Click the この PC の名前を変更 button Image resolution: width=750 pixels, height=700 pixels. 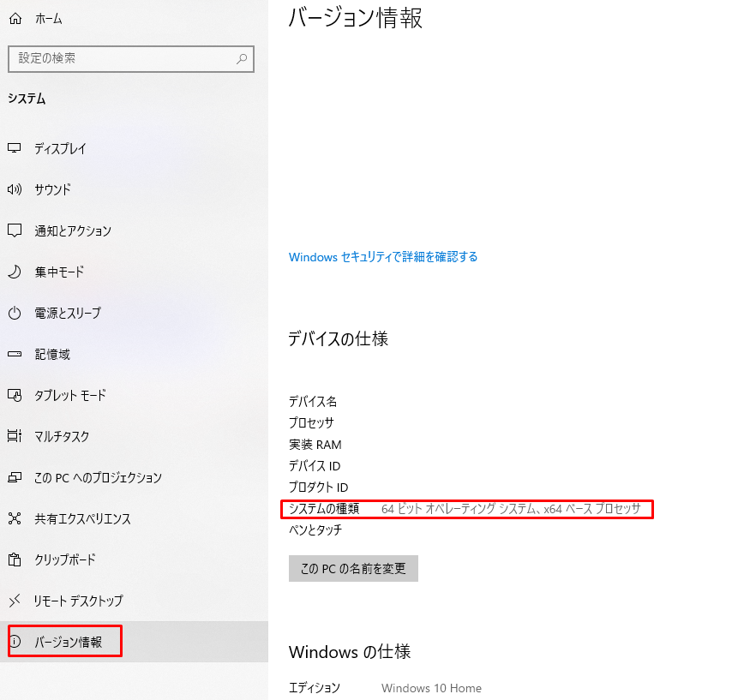[353, 569]
